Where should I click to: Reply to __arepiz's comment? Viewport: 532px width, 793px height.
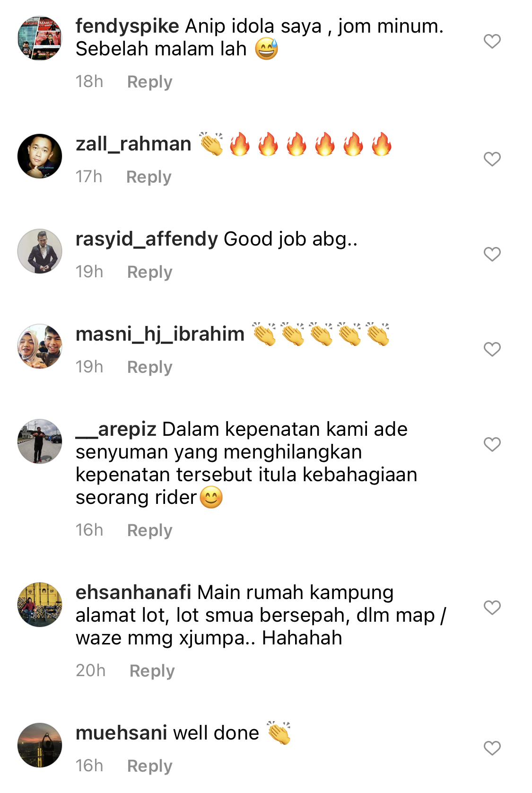150,530
